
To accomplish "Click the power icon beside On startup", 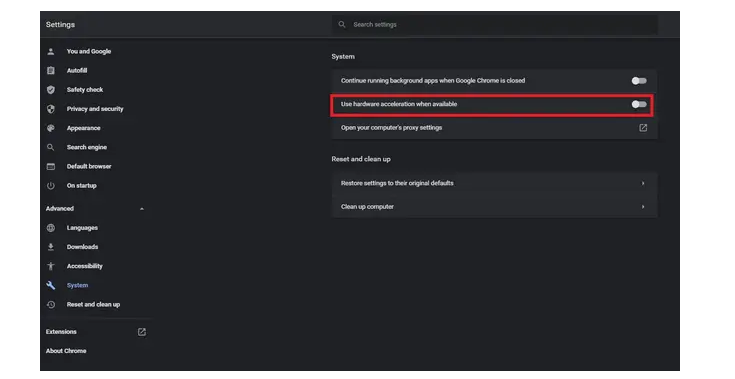I will tap(51, 186).
